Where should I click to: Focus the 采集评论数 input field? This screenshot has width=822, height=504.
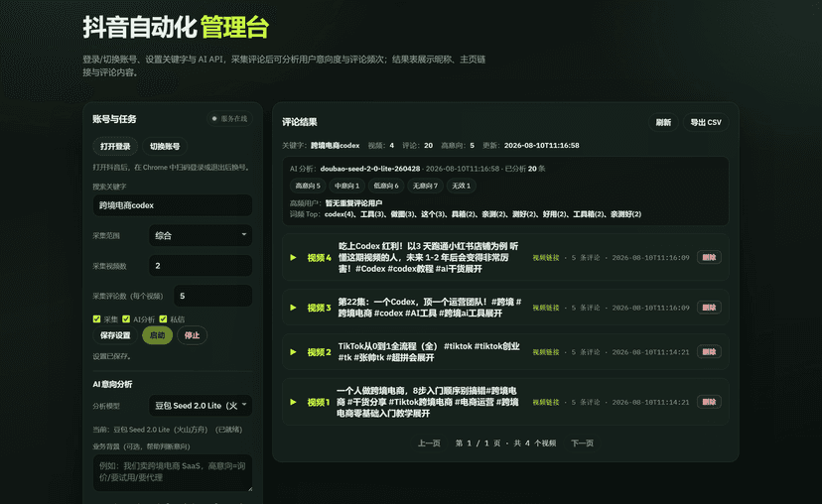[212, 296]
